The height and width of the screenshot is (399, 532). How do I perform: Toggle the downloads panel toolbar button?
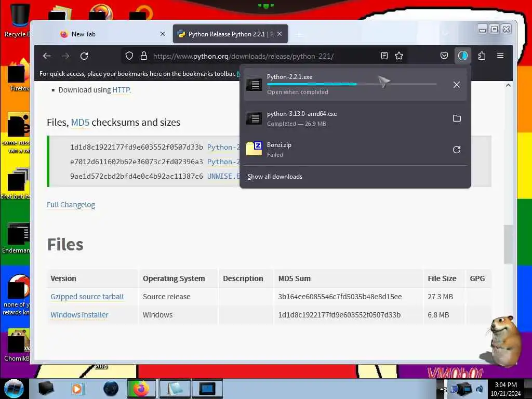pyautogui.click(x=463, y=56)
